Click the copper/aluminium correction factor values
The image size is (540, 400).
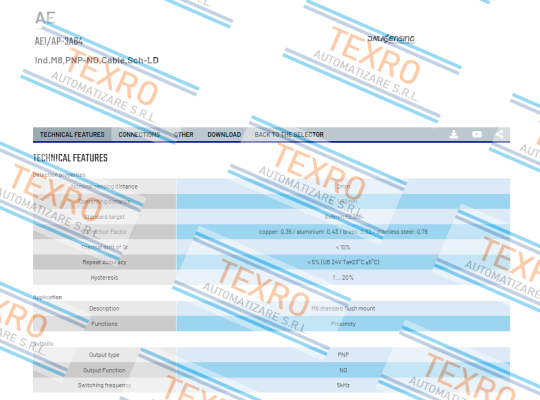[x=343, y=232]
